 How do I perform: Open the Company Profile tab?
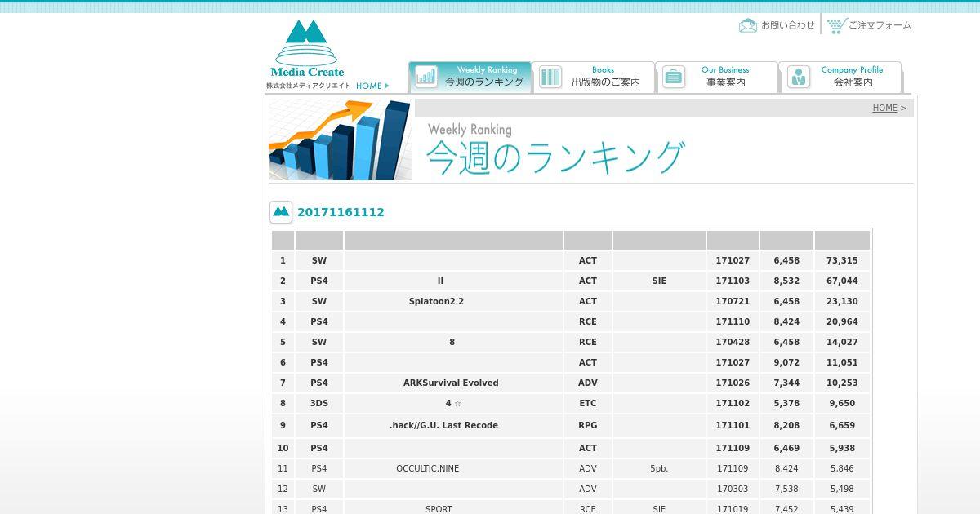840,77
